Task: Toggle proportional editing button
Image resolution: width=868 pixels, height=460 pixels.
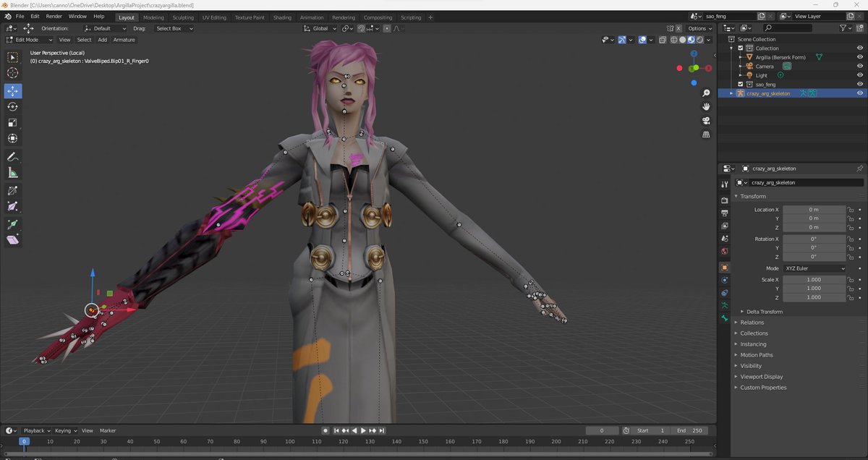Action: pos(387,28)
